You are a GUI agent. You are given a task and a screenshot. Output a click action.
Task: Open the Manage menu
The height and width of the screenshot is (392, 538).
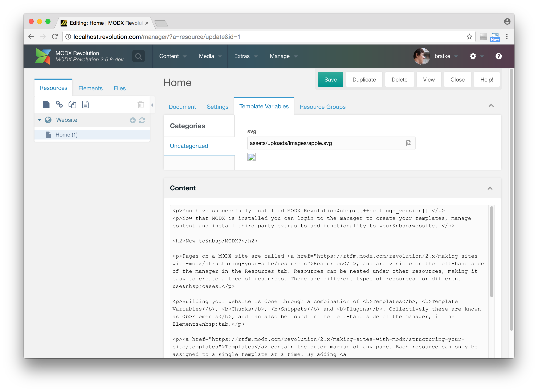click(x=283, y=56)
